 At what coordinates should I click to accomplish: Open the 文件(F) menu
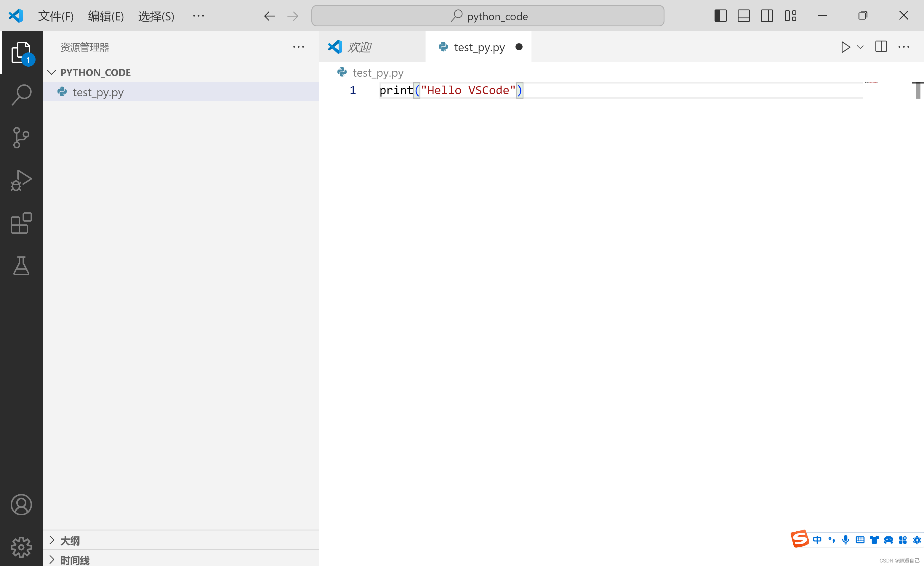pyautogui.click(x=56, y=16)
